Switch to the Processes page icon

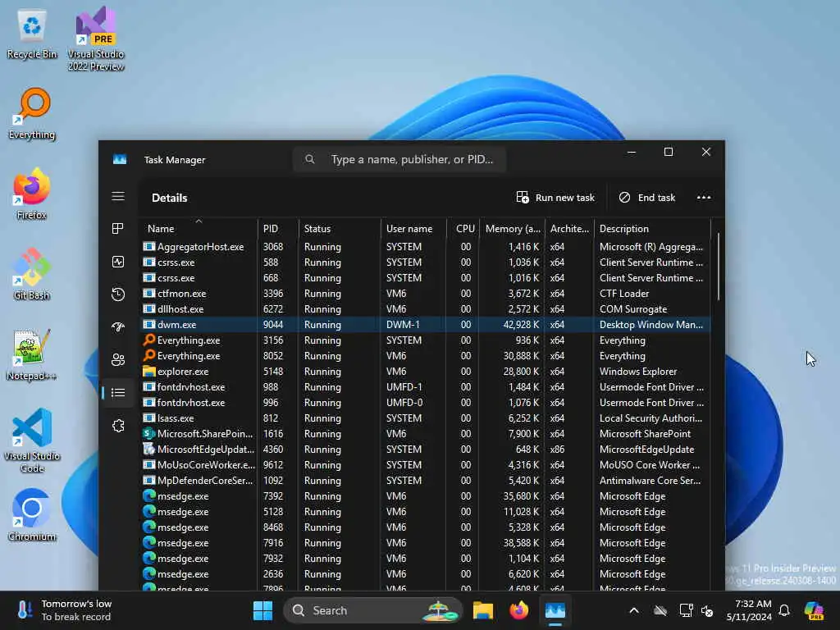click(118, 229)
